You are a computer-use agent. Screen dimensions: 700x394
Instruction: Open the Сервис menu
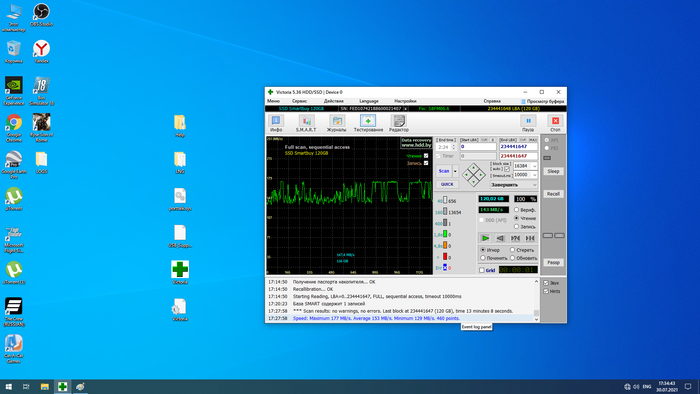pyautogui.click(x=299, y=101)
